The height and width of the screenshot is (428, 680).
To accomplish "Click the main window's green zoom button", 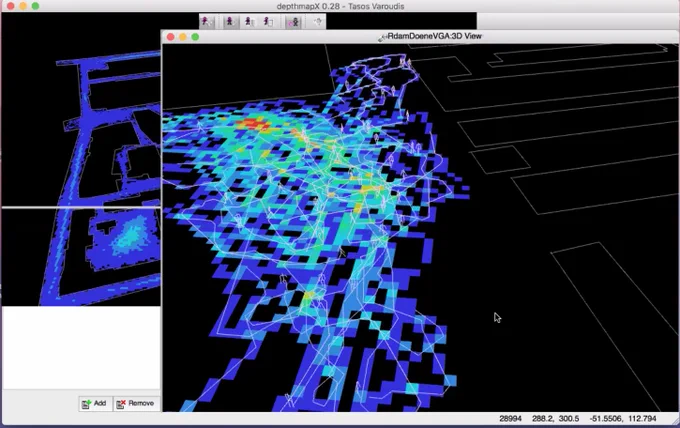I will pos(36,6).
